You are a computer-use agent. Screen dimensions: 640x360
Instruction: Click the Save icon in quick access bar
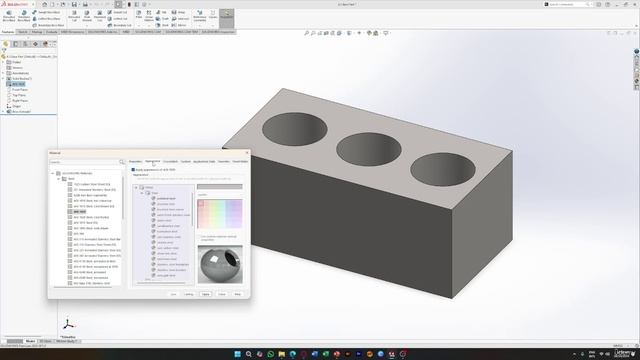click(74, 4)
